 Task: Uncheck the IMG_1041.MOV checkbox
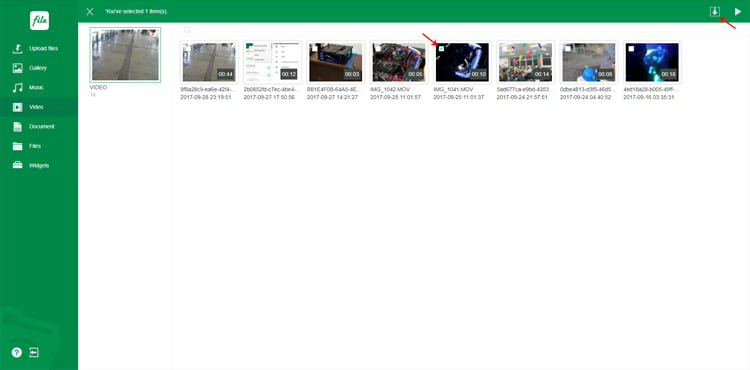(x=441, y=49)
